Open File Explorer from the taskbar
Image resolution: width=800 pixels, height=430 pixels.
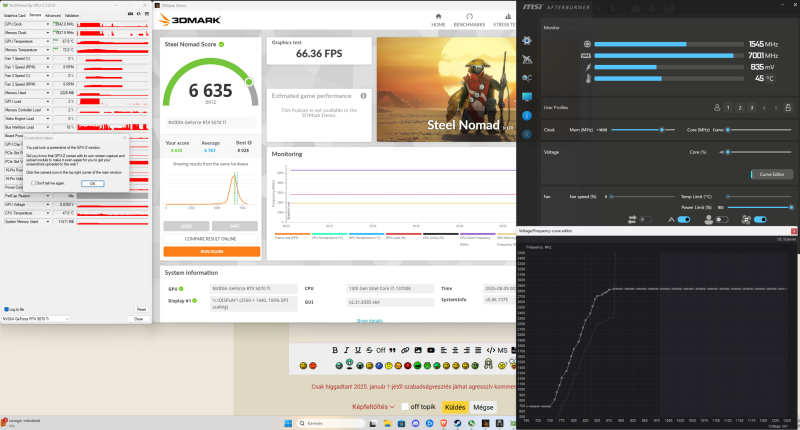point(387,423)
